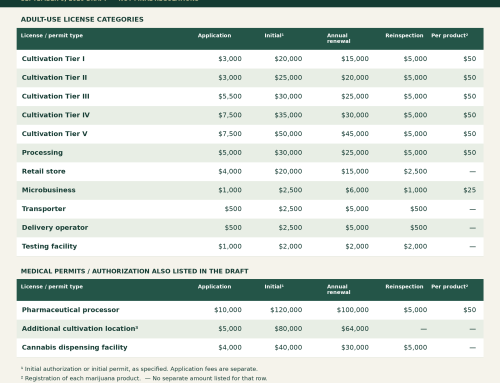Click Delivery operator application fee $500
This screenshot has width=500, height=383.
click(x=233, y=228)
